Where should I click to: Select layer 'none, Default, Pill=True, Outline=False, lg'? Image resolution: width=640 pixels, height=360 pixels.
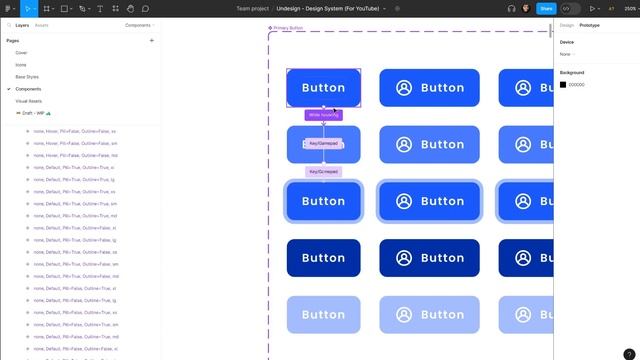(x=75, y=240)
